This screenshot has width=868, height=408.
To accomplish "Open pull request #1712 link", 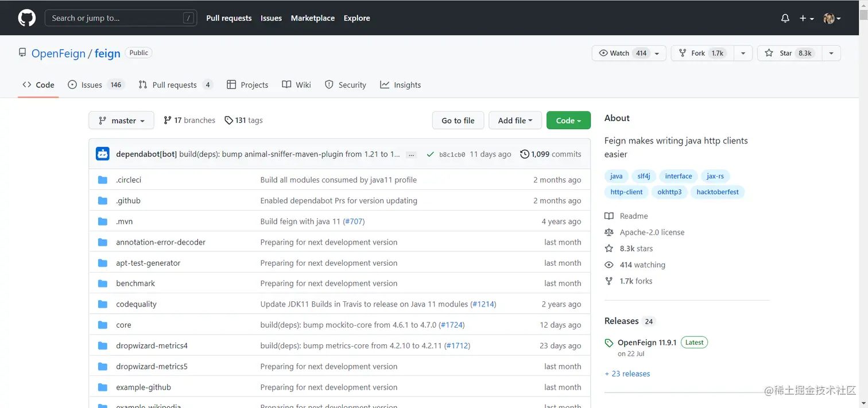I will [x=458, y=345].
